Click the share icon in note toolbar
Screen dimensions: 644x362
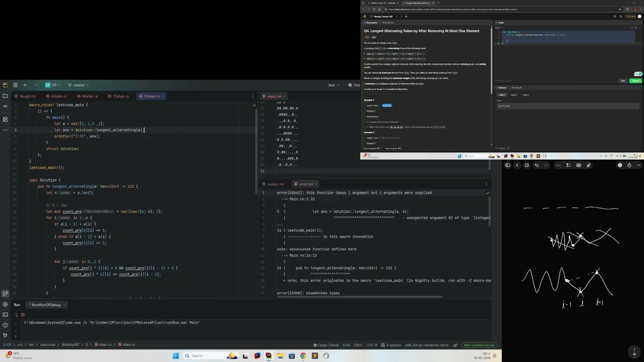pos(629,165)
